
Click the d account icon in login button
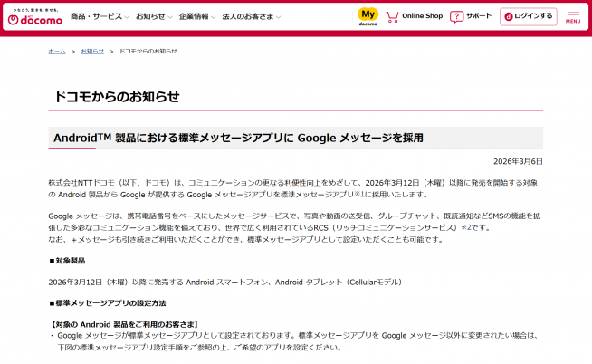pos(508,16)
